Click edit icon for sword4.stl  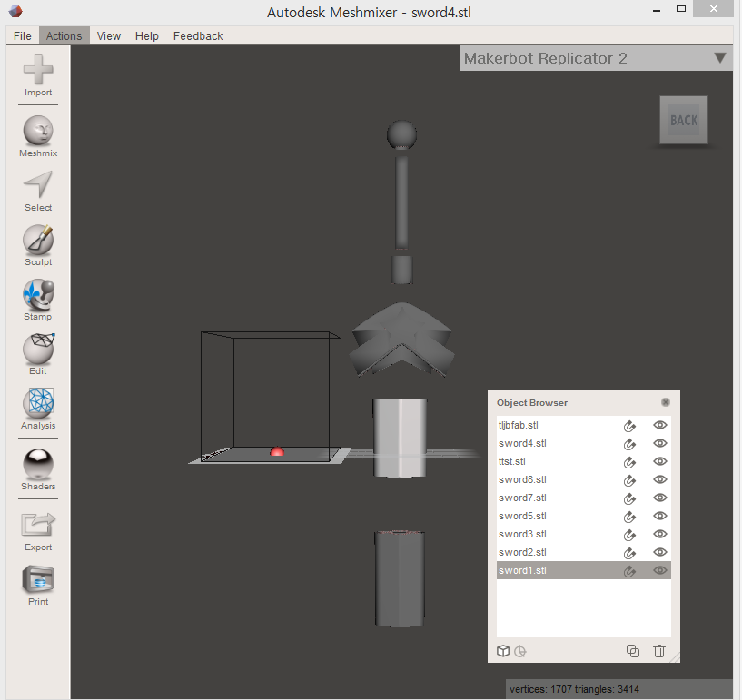point(629,444)
